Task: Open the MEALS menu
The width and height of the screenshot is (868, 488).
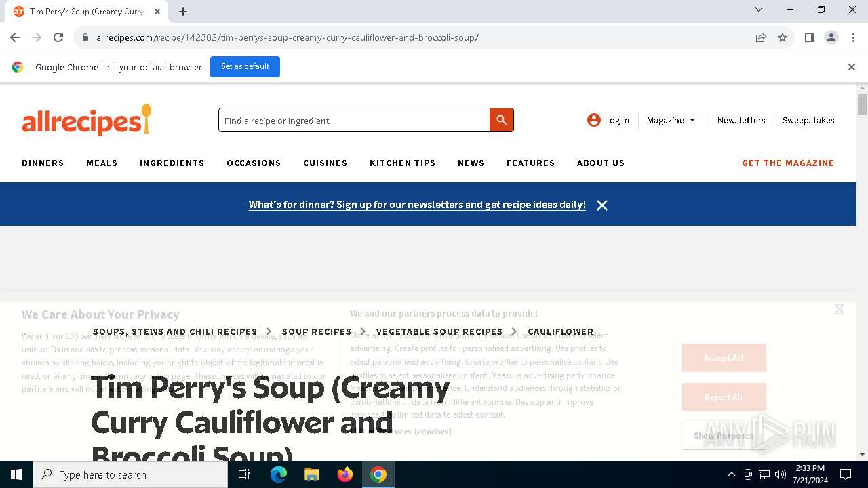Action: click(x=102, y=163)
